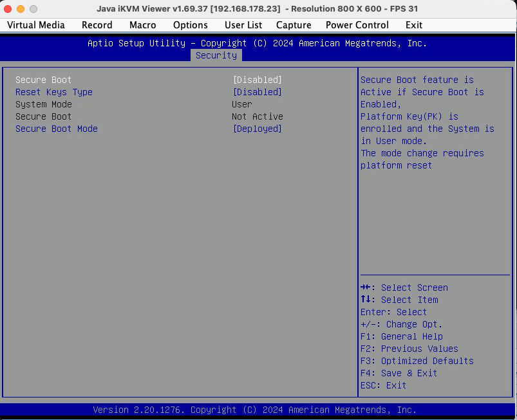Image resolution: width=517 pixels, height=420 pixels.
Task: Click the Select Item up-down arrows icon
Action: 365,300
